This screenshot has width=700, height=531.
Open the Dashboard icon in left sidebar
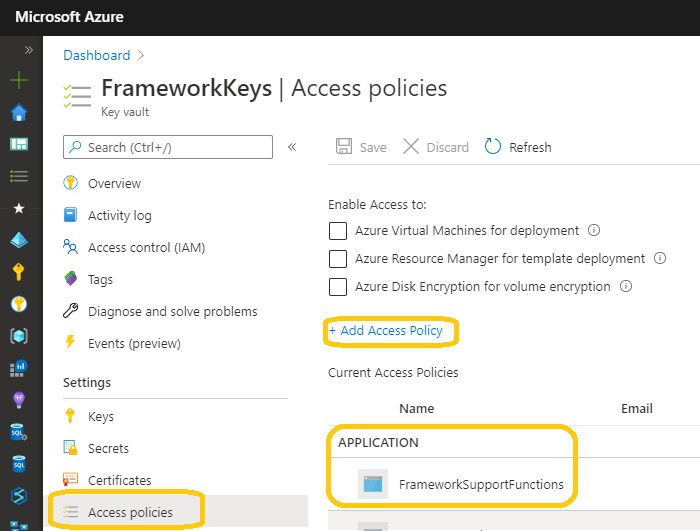[19, 144]
